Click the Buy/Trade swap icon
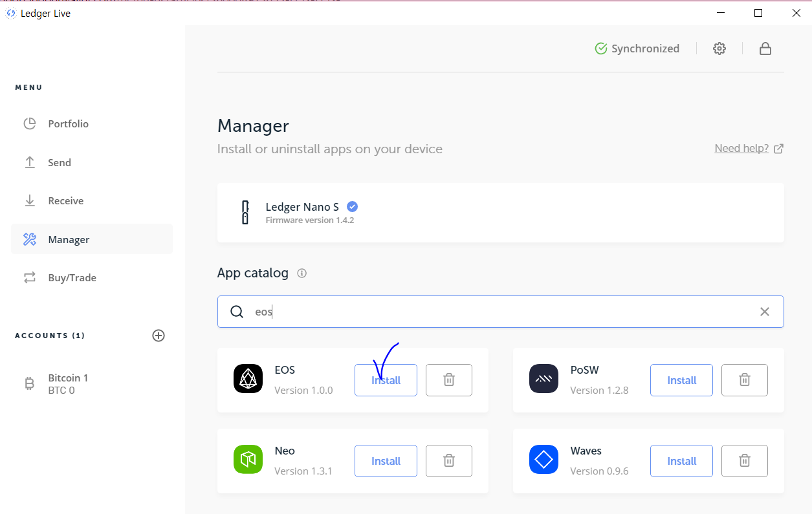The image size is (812, 514). click(30, 277)
